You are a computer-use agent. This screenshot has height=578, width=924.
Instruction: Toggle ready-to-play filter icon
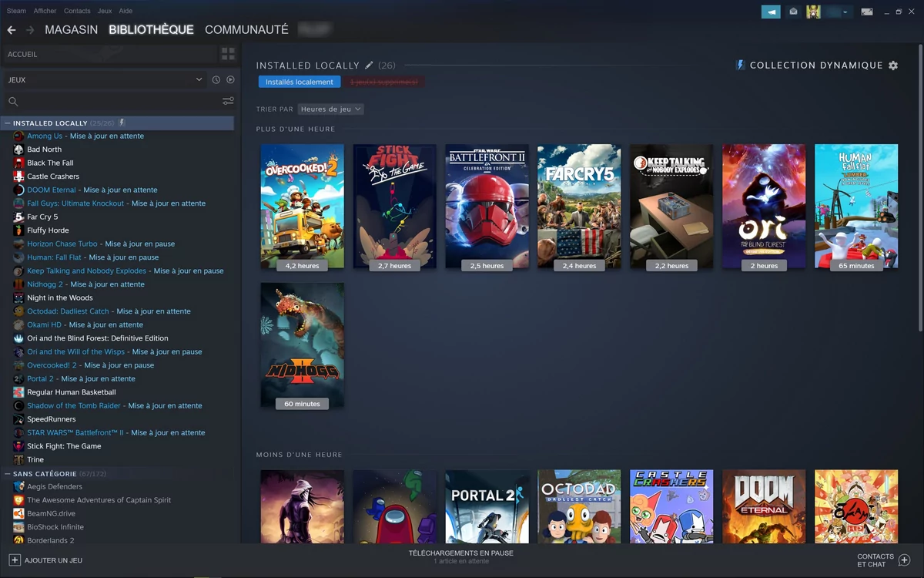230,79
